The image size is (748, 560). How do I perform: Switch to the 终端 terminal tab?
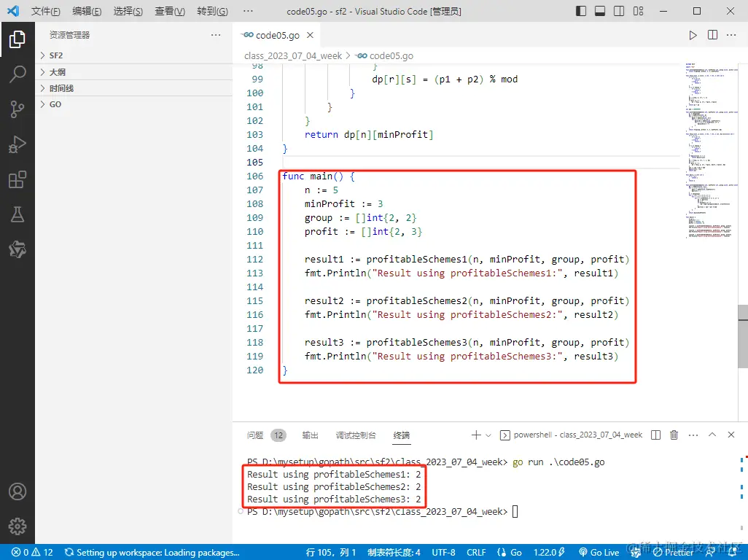(402, 435)
